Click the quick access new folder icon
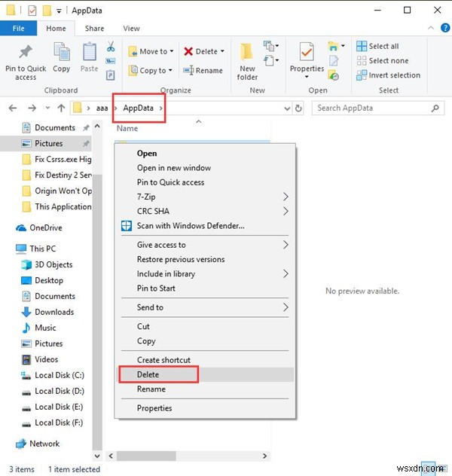Viewport: 452px width, 476px height. pos(47,11)
